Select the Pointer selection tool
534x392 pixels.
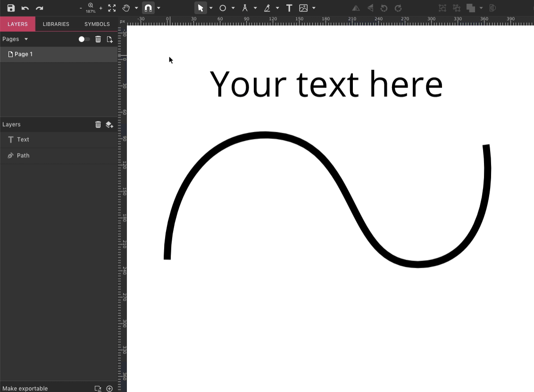[200, 8]
